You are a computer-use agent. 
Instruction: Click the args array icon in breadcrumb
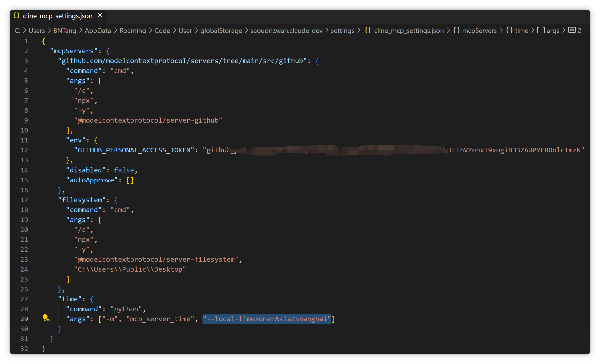point(541,30)
